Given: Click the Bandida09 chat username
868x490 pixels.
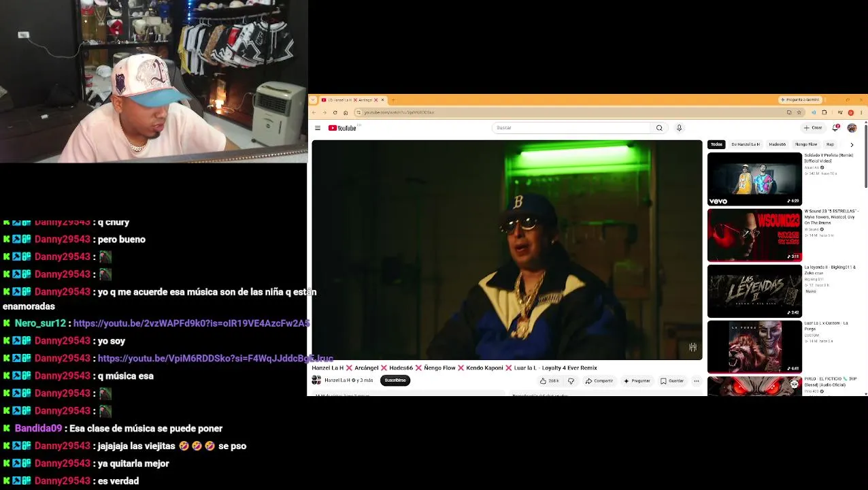Looking at the screenshot, I should (38, 429).
